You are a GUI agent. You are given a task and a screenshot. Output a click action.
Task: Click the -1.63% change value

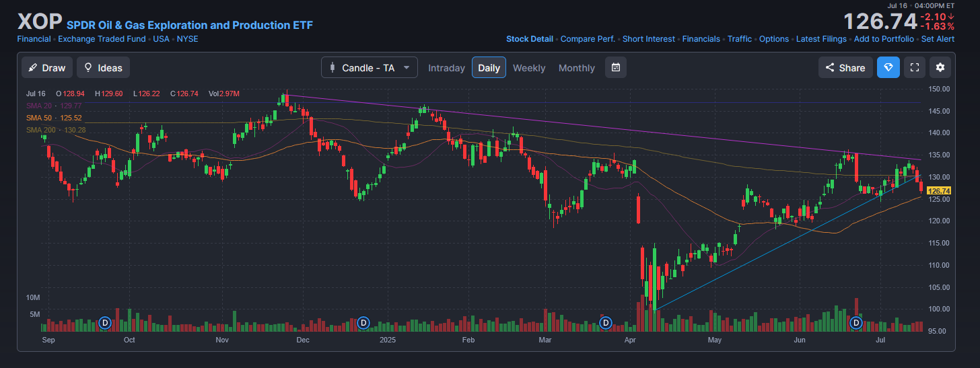(x=937, y=26)
